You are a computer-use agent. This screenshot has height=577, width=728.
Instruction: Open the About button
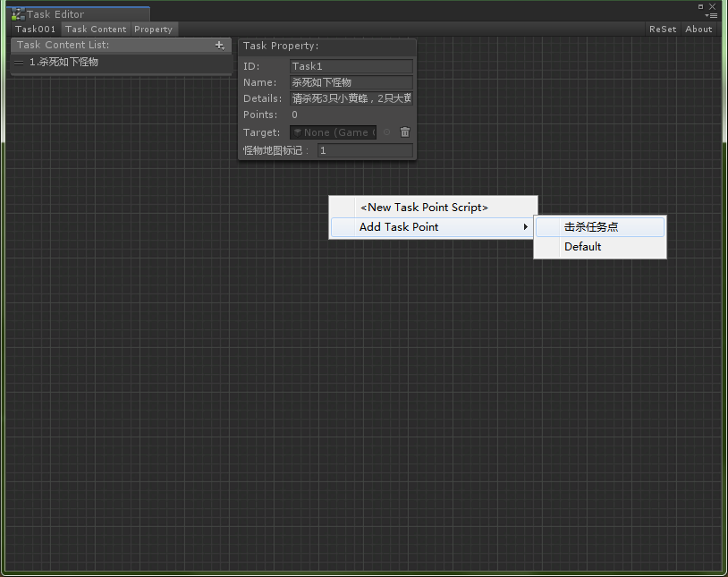pyautogui.click(x=698, y=29)
